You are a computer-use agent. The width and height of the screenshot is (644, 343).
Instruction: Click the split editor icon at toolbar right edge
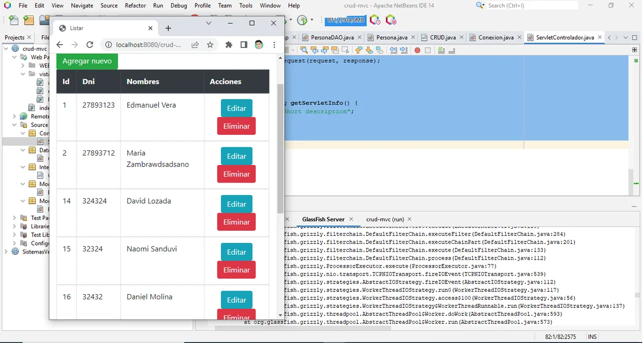635,50
